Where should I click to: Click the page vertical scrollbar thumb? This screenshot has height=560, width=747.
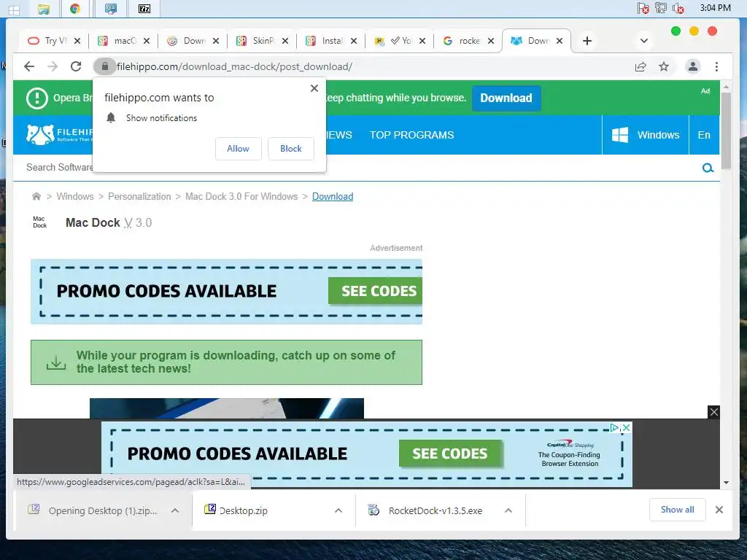(x=726, y=131)
